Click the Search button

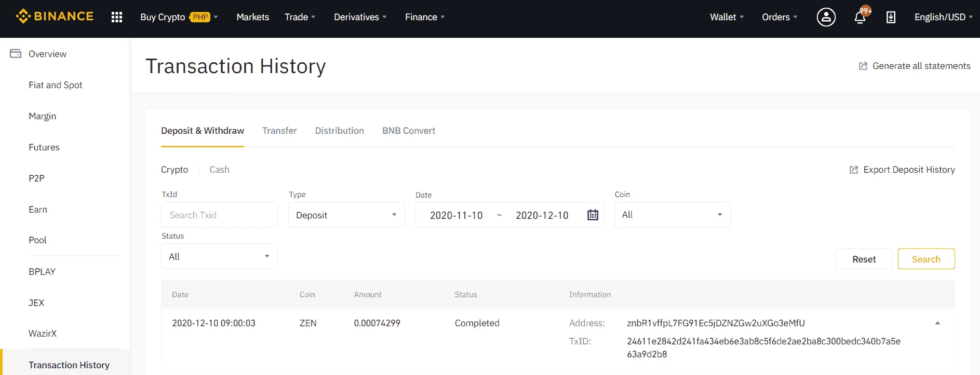pos(926,259)
